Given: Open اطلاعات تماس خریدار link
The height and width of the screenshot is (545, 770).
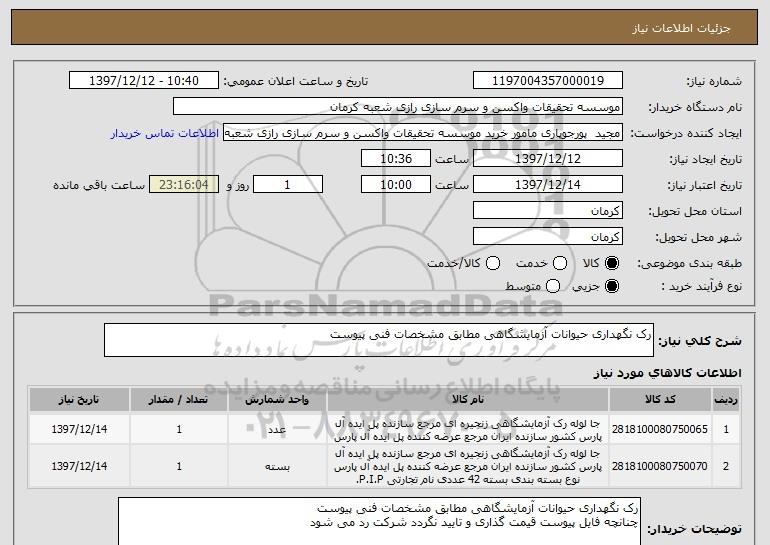Looking at the screenshot, I should point(165,134).
